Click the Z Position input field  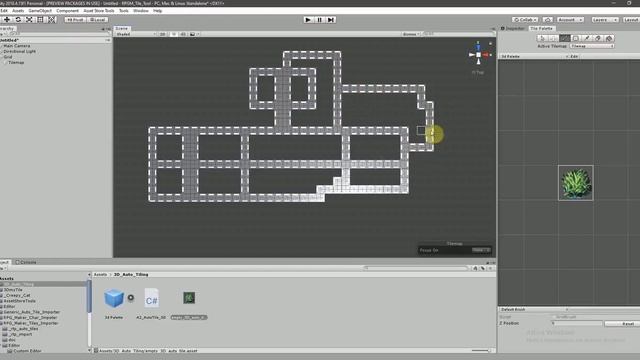(x=577, y=323)
